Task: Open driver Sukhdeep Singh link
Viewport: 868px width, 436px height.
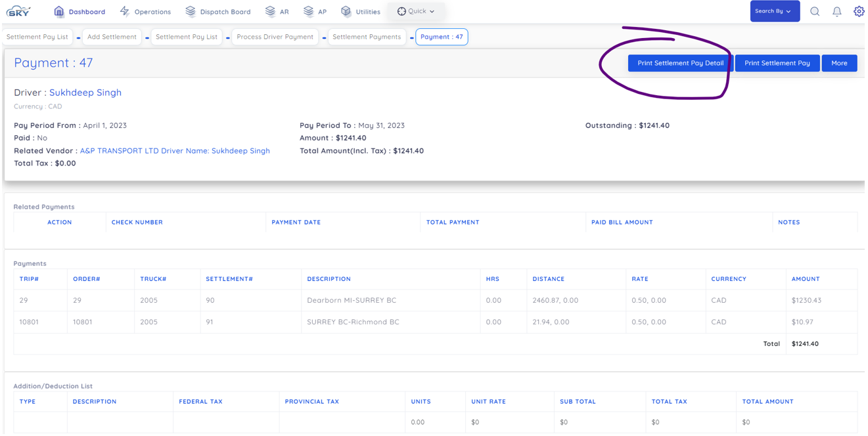Action: (x=85, y=93)
